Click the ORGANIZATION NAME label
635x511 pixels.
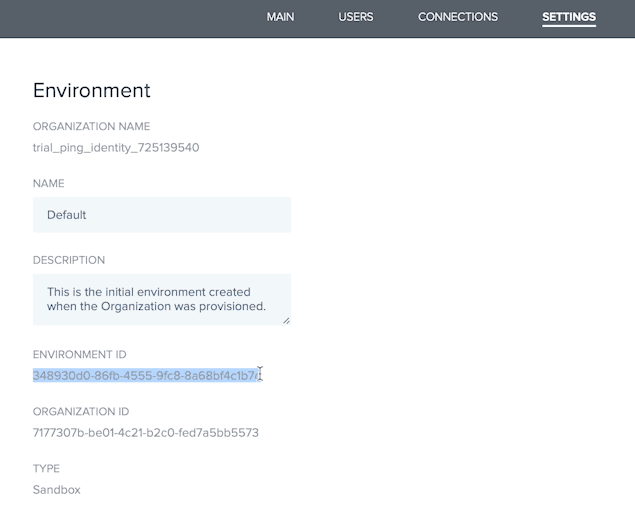pyautogui.click(x=91, y=127)
